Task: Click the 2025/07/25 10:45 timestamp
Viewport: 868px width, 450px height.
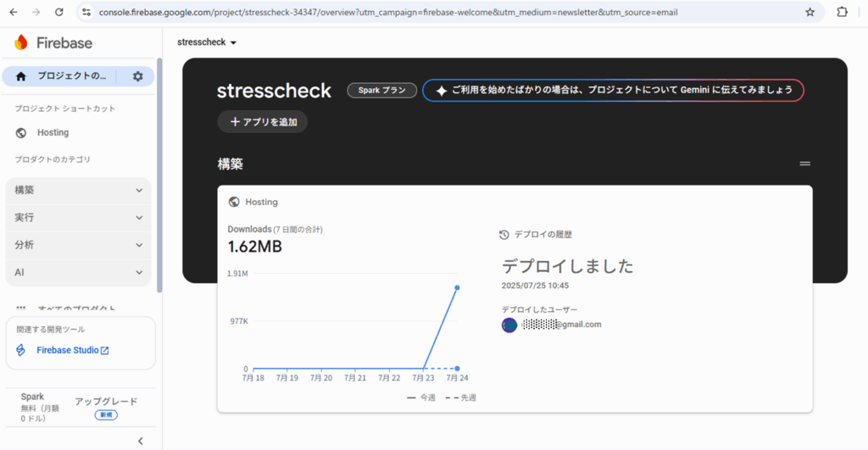Action: (536, 286)
